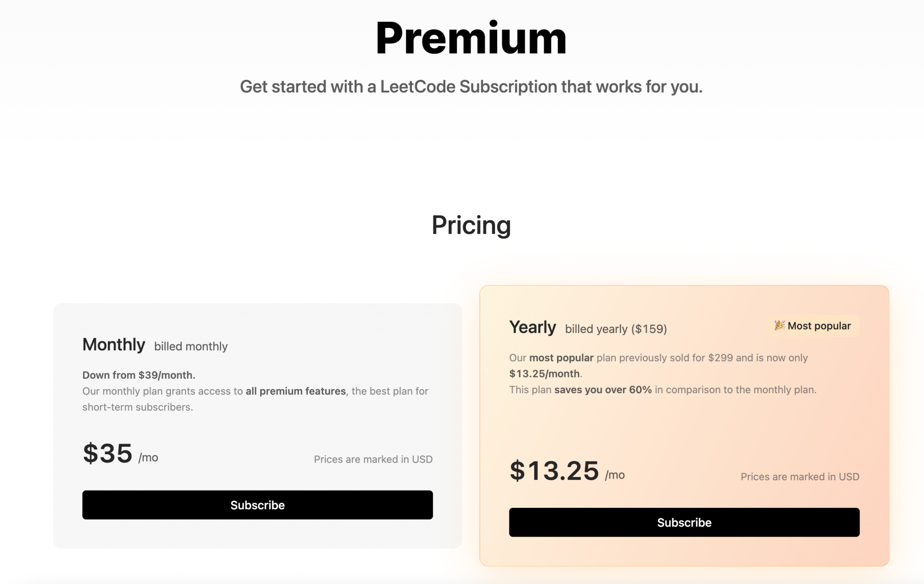Click the Premium page heading
Viewport: 924px width, 584px height.
(471, 38)
